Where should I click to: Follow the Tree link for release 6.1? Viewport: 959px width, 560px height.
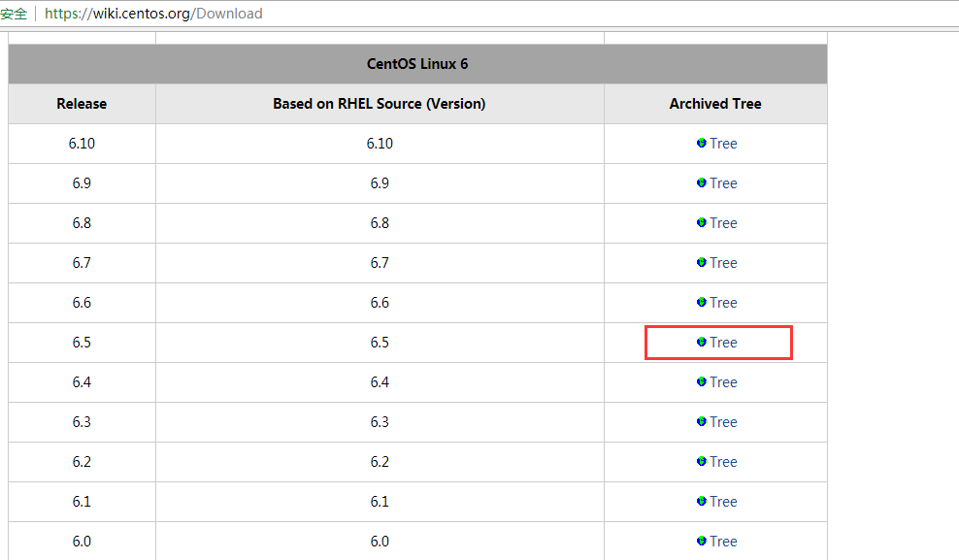[x=723, y=502]
